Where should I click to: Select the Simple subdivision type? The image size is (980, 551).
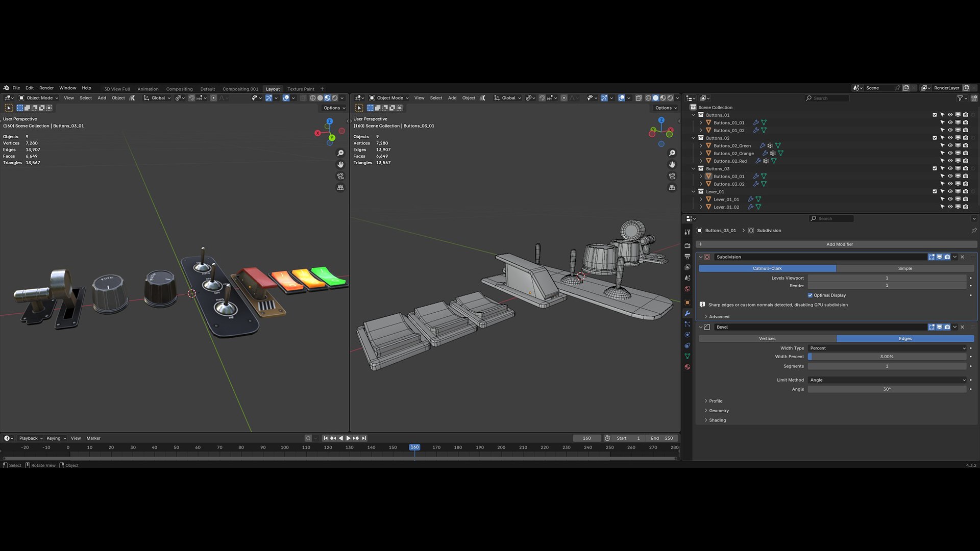[904, 268]
